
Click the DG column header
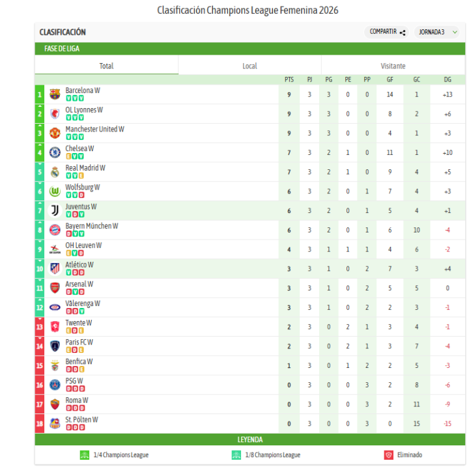tap(448, 79)
